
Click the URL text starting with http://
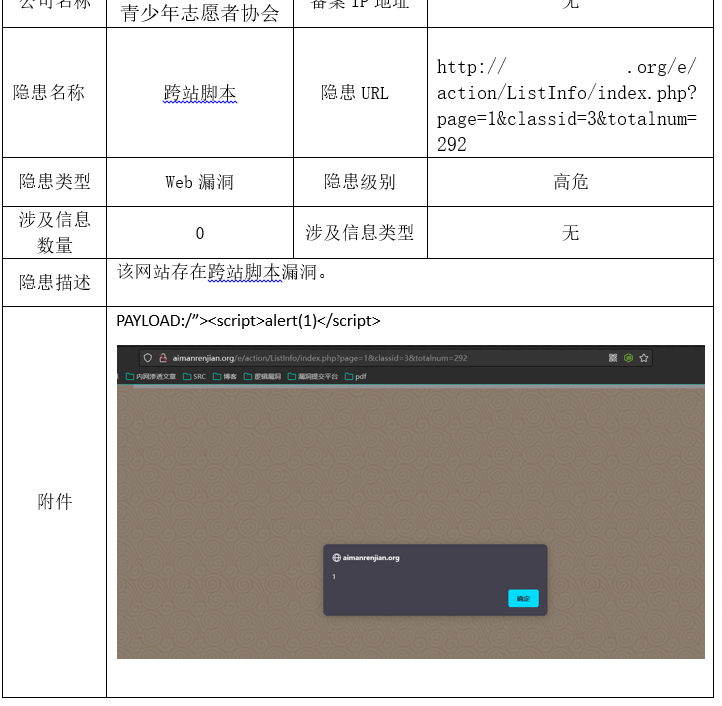tap(567, 106)
